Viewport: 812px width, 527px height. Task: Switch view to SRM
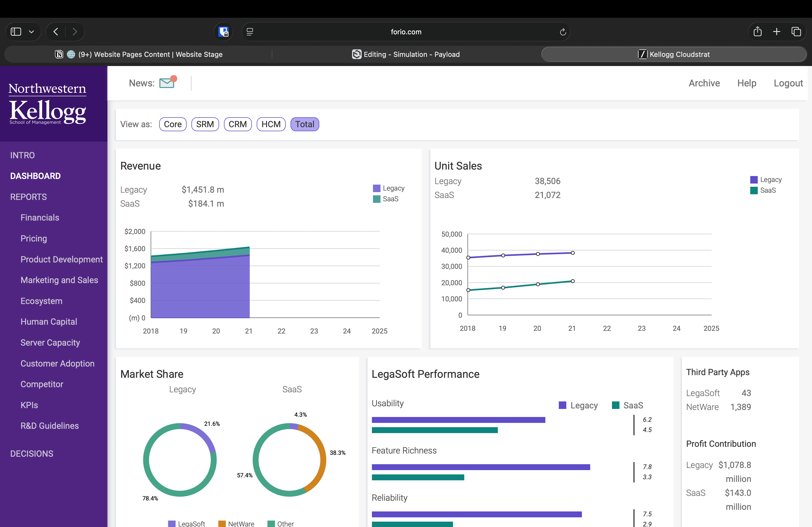(205, 124)
